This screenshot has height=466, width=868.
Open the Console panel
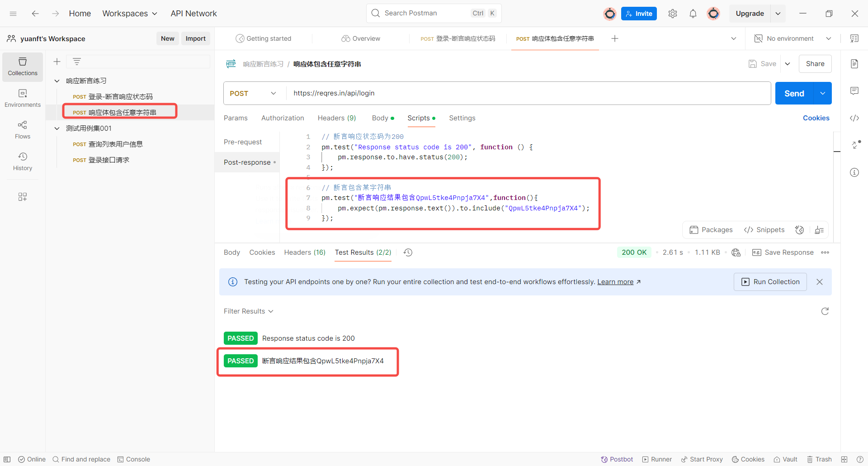tap(133, 459)
